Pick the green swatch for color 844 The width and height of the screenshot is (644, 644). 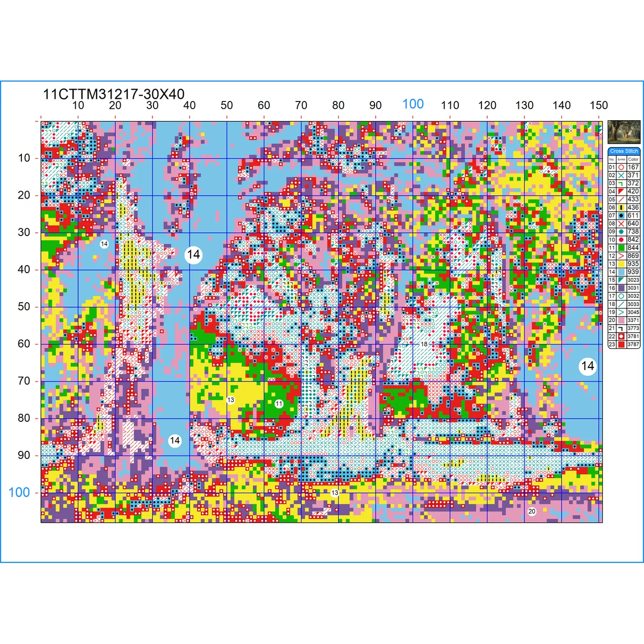coord(621,248)
